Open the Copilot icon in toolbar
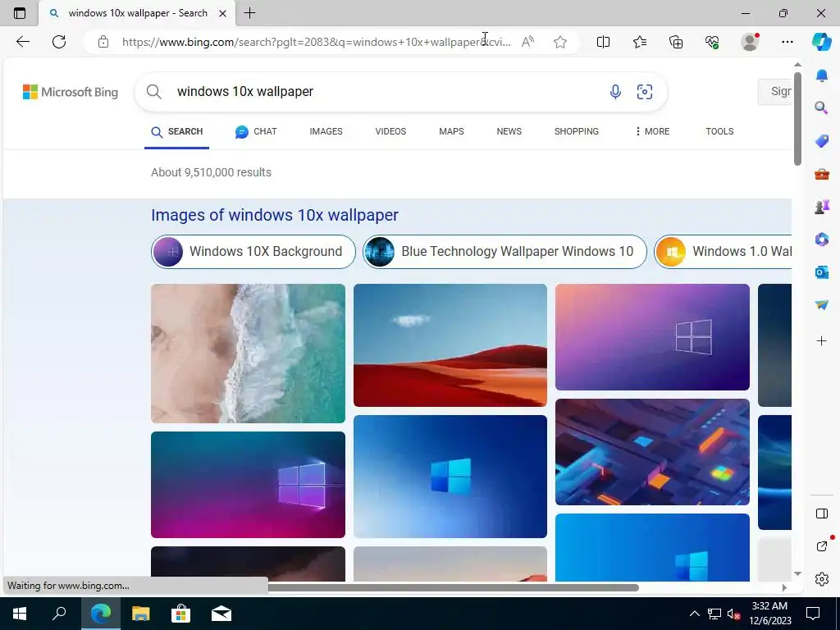The width and height of the screenshot is (840, 630). (x=821, y=42)
